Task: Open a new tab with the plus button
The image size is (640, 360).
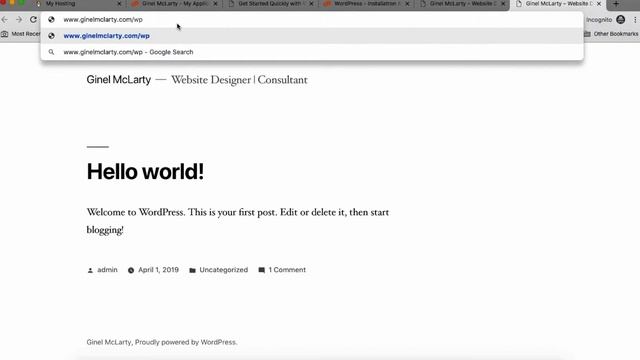Action: pyautogui.click(x=616, y=4)
